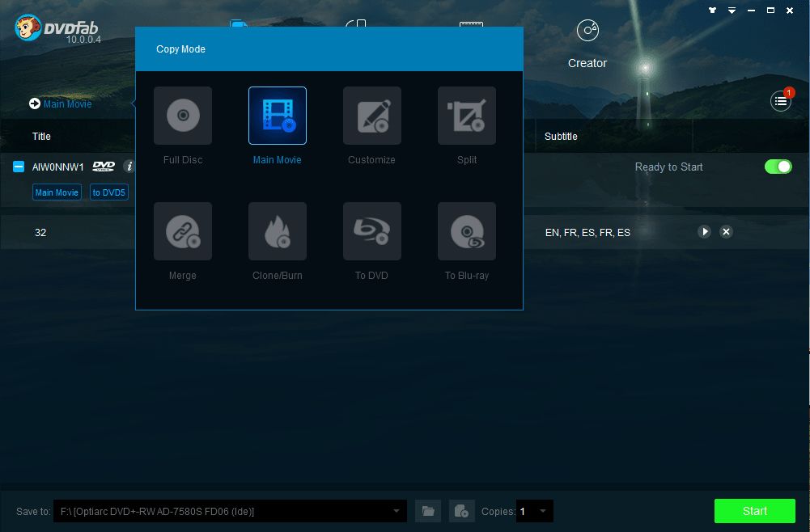
Task: Click the Main Movie label in the popup
Action: coord(277,160)
